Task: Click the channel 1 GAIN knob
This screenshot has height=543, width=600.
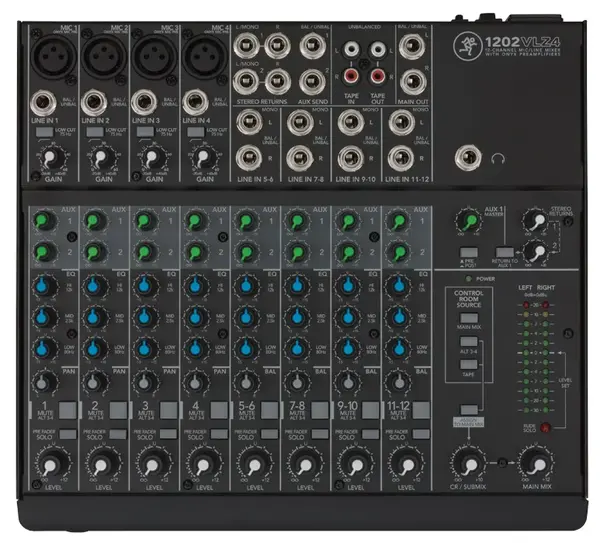Action: 51,158
